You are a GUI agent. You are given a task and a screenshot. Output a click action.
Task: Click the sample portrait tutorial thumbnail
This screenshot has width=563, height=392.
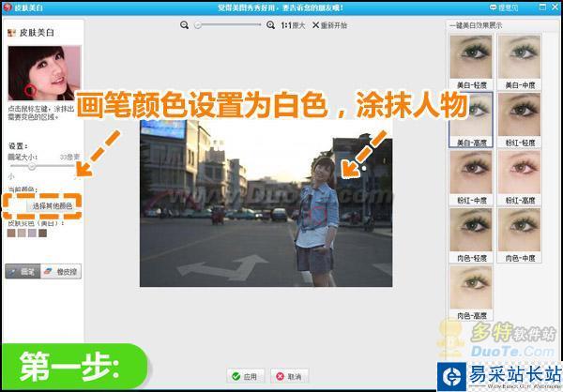44,73
